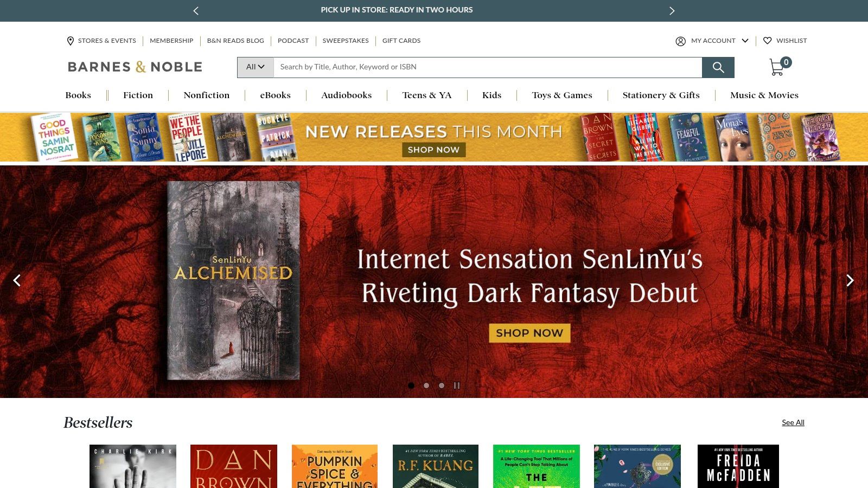Go back a slide using the left carousel arrow
Viewport: 868px width, 488px height.
pyautogui.click(x=17, y=280)
